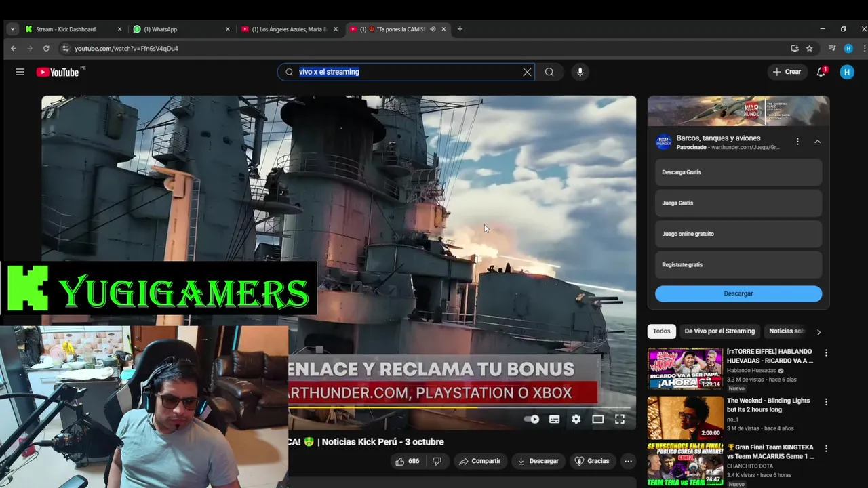Go to YouTube home via logo
Image resolution: width=868 pixels, height=488 pixels.
pos(58,72)
